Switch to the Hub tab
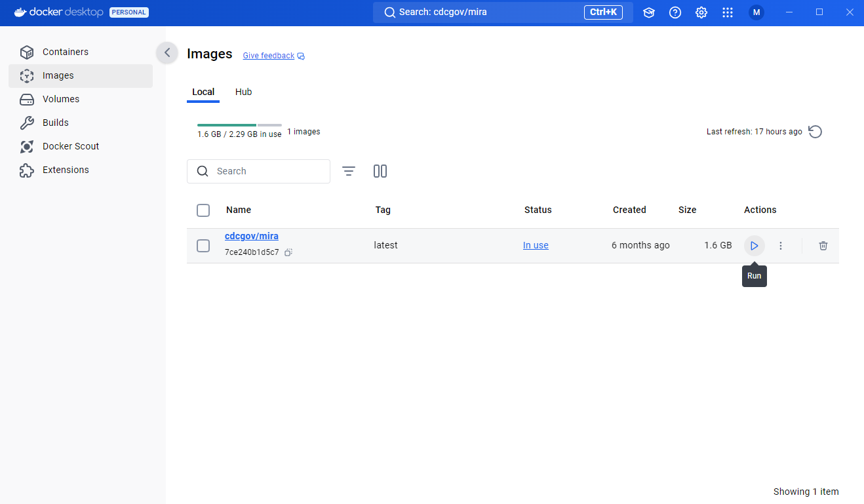Image resolution: width=864 pixels, height=504 pixels. (x=244, y=92)
